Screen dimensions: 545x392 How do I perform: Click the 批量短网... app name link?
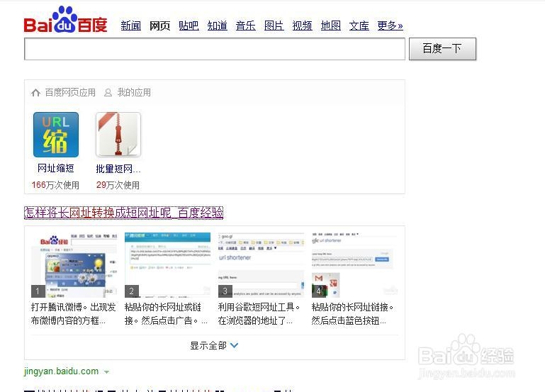coord(118,169)
